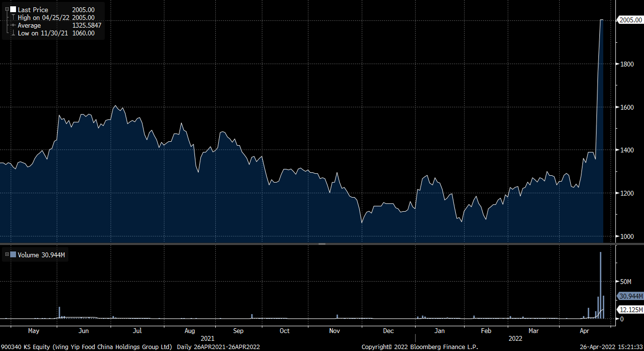The width and height of the screenshot is (644, 351).
Task: Toggle the Last Price legend tree control
Action: [7, 9]
